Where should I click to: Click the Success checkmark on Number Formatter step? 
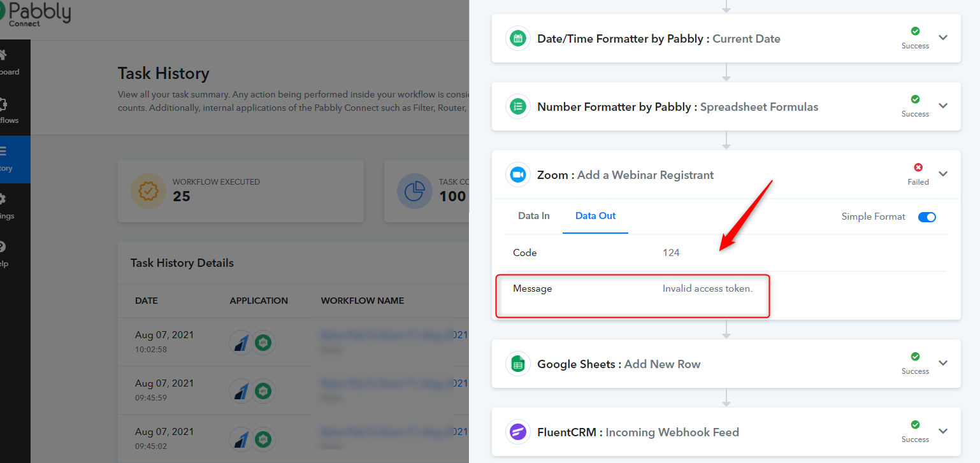pyautogui.click(x=915, y=99)
